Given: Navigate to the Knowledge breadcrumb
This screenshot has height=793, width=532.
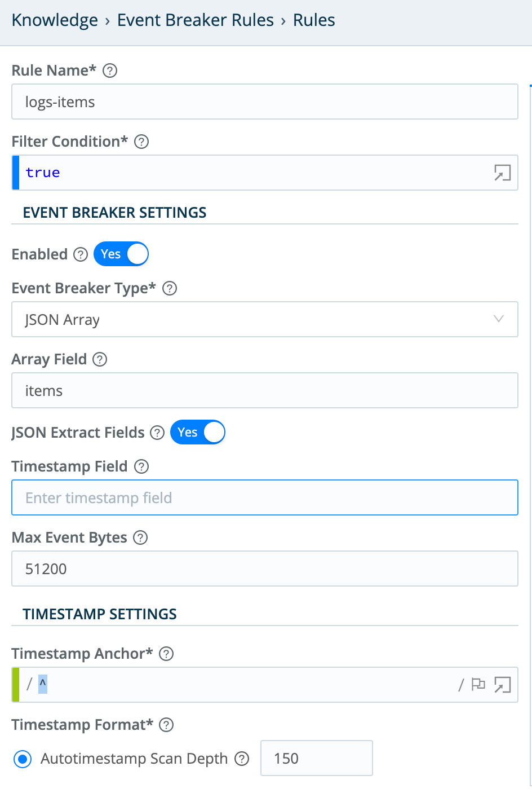Looking at the screenshot, I should [x=54, y=20].
